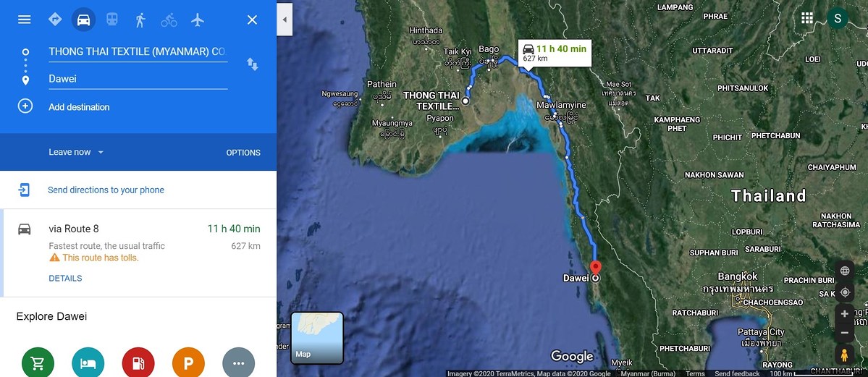Click Send feedback link
Viewport: 868px width, 377px height.
click(738, 373)
